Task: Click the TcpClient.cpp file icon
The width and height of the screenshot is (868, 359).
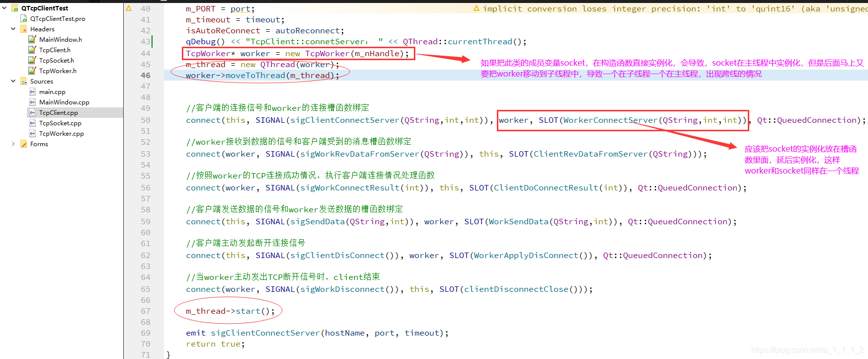Action: click(32, 112)
